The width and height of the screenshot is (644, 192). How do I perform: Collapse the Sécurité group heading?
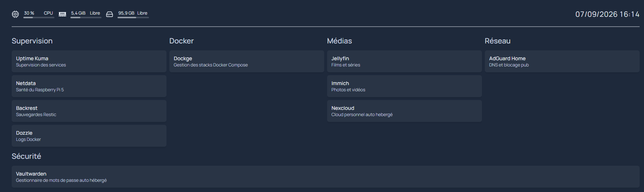26,156
